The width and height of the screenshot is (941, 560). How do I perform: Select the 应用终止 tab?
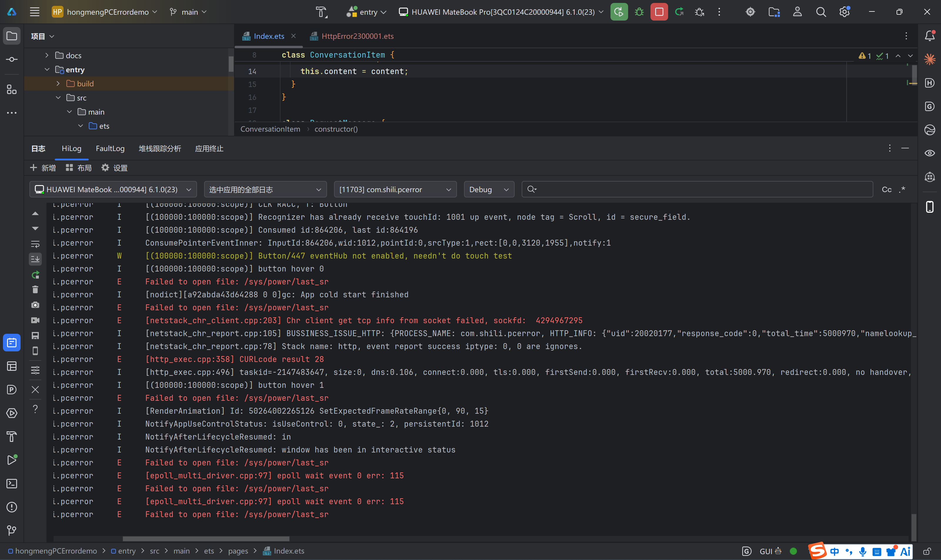click(209, 149)
